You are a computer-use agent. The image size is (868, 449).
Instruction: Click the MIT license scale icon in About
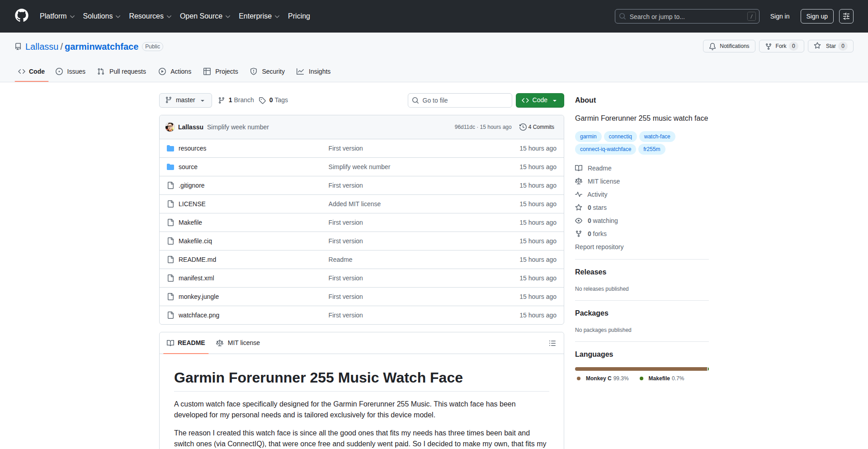(x=579, y=181)
